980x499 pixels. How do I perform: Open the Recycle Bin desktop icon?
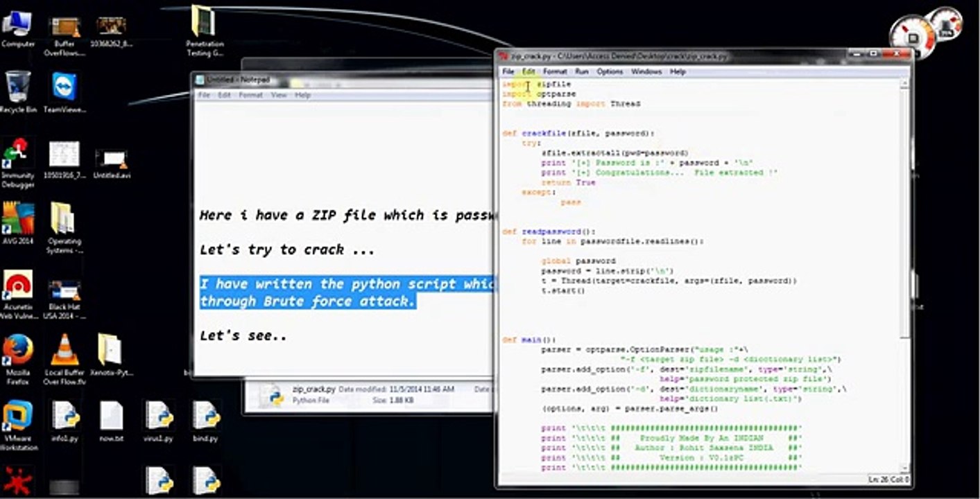click(x=17, y=93)
